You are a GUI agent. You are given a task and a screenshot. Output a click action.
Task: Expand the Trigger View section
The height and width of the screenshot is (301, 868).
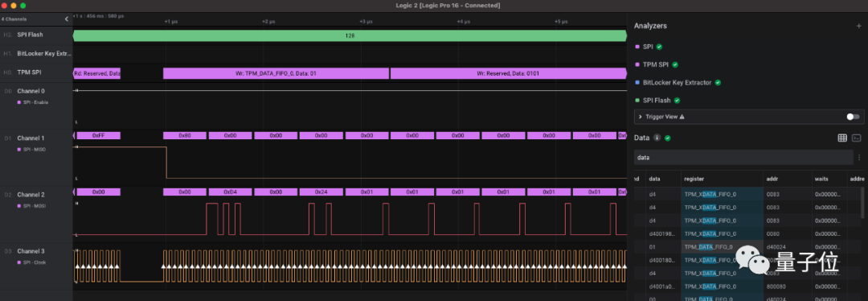640,117
